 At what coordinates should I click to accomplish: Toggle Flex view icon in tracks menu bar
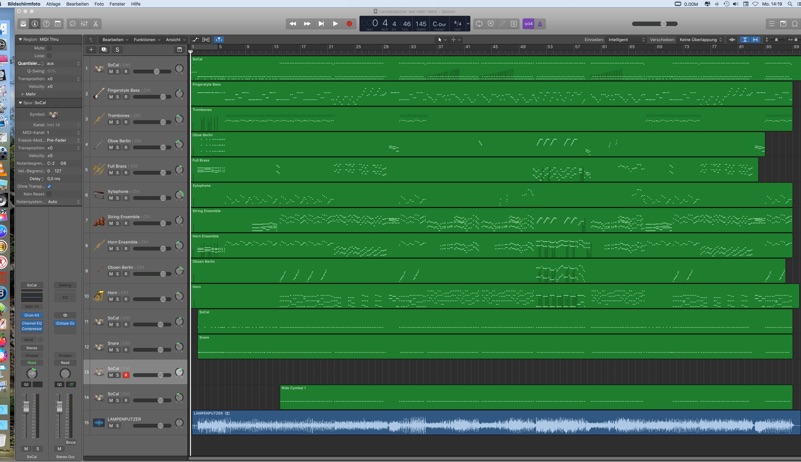click(x=206, y=39)
